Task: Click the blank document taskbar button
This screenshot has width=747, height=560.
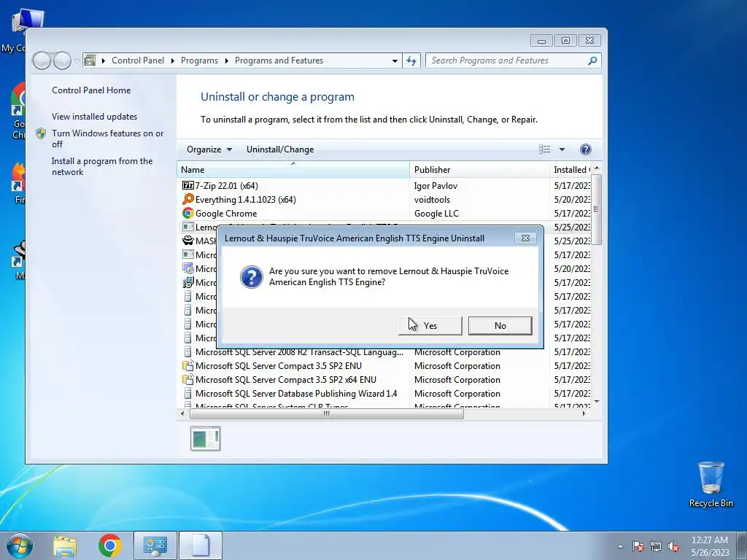Action: click(201, 545)
